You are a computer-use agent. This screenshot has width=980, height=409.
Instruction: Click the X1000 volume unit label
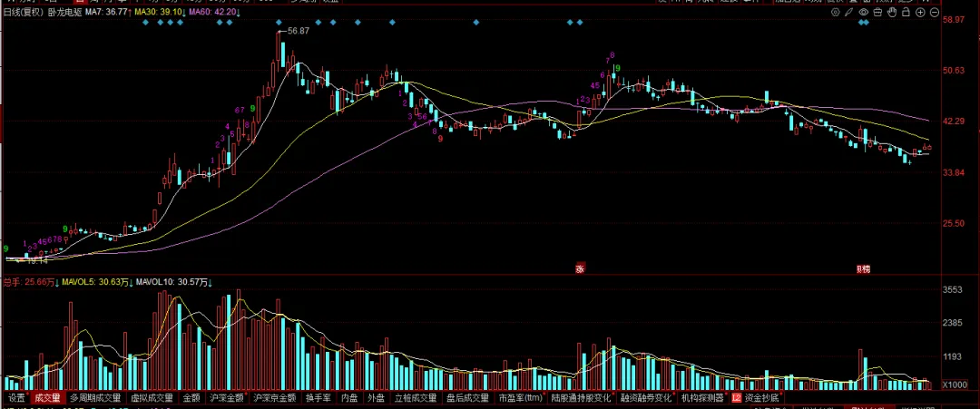coord(955,385)
